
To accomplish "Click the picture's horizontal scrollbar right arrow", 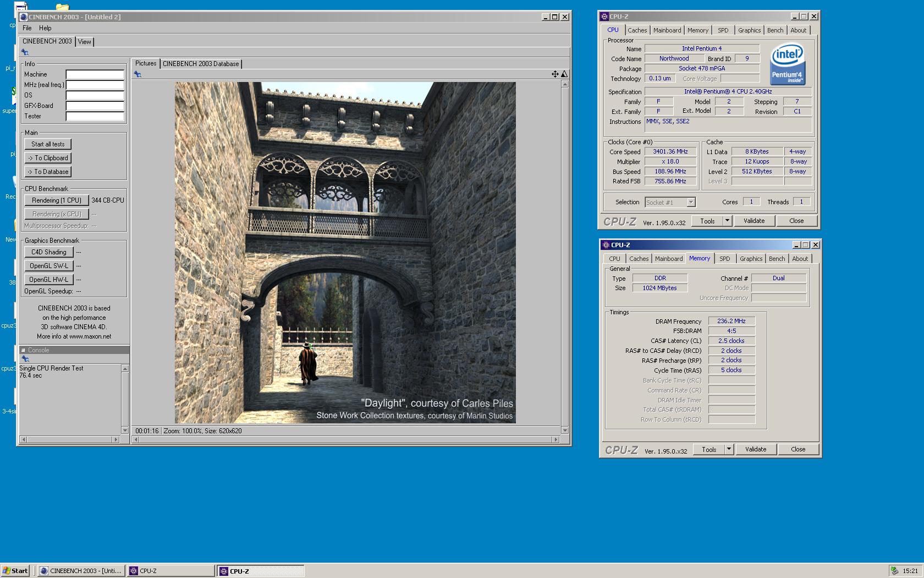I will click(555, 439).
